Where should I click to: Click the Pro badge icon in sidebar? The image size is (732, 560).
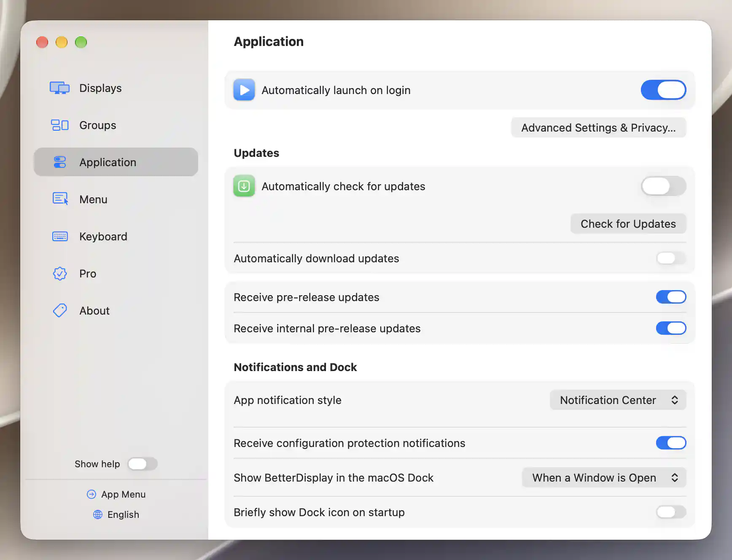click(60, 274)
